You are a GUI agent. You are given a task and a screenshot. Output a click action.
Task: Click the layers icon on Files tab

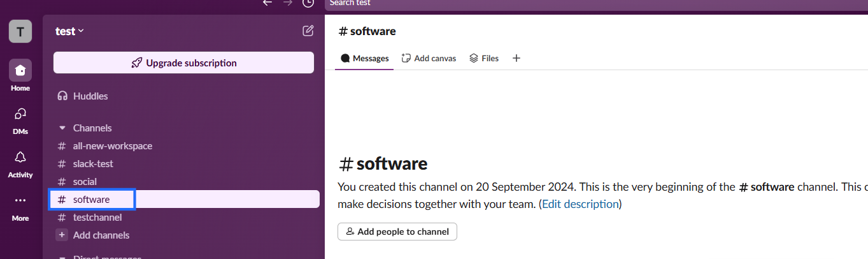(x=474, y=58)
